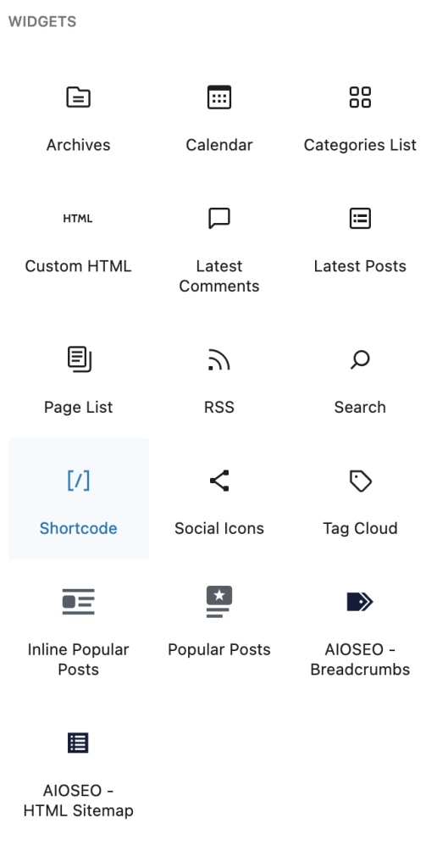
Task: Click the Tag Cloud label text
Action: click(360, 528)
